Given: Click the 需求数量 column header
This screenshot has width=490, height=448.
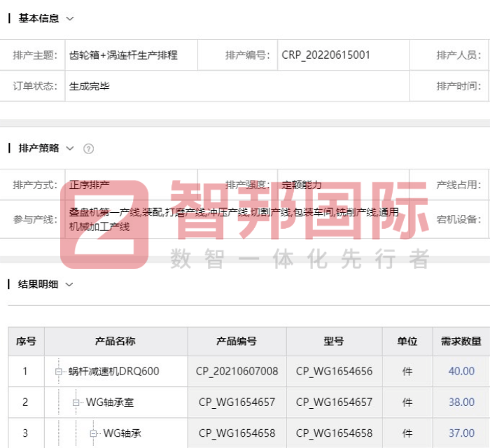Looking at the screenshot, I should [x=461, y=342].
